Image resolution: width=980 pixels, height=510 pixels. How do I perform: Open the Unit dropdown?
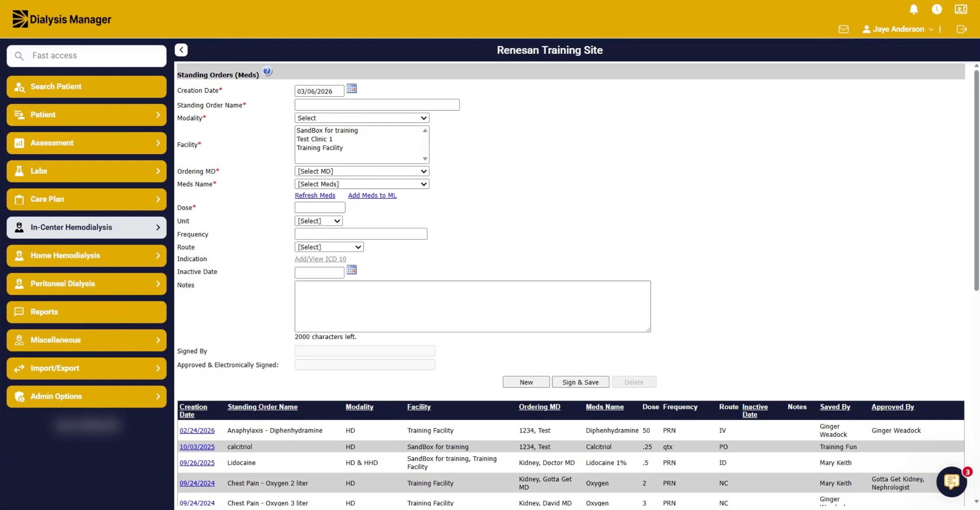pos(318,221)
